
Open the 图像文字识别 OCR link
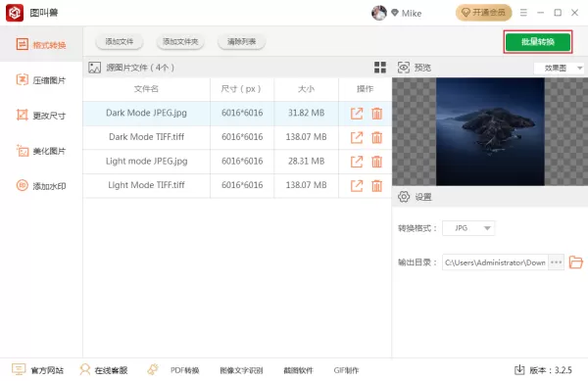(241, 370)
